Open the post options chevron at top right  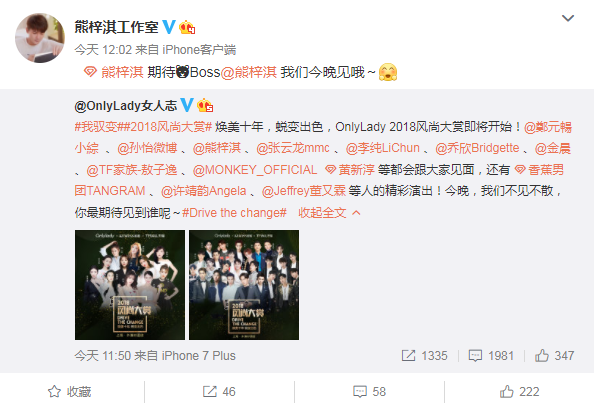pos(567,18)
